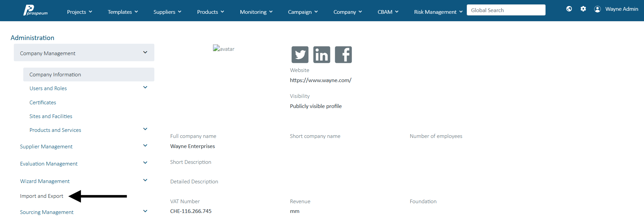Click the user profile avatar icon
Viewport: 644px width, 217px height.
point(597,9)
